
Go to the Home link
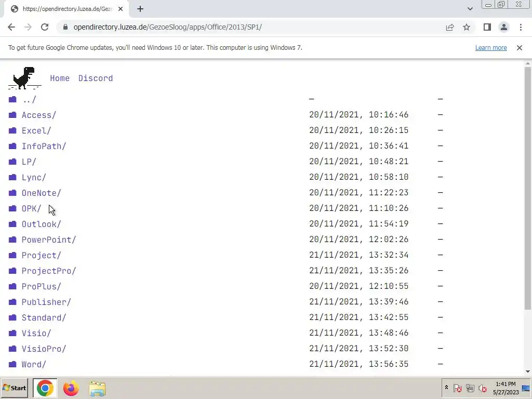click(60, 78)
